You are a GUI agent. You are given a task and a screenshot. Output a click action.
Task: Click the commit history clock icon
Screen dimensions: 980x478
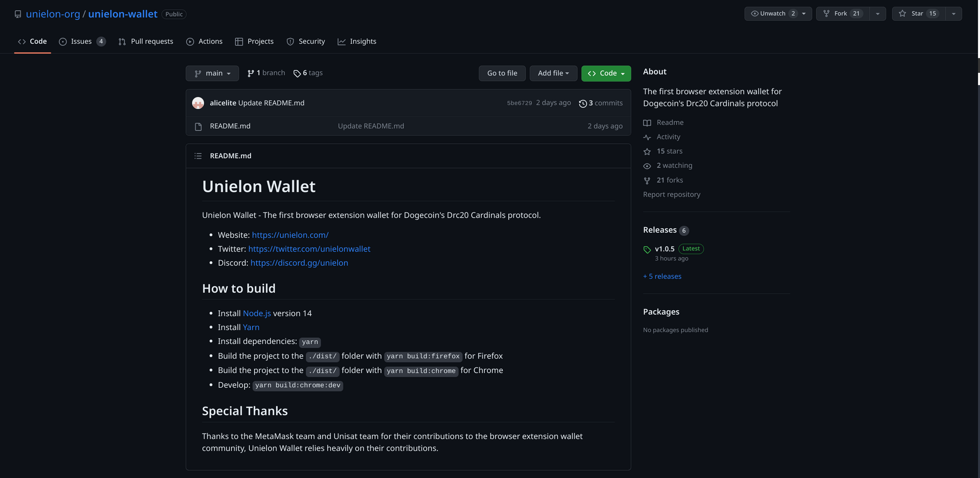pos(583,103)
